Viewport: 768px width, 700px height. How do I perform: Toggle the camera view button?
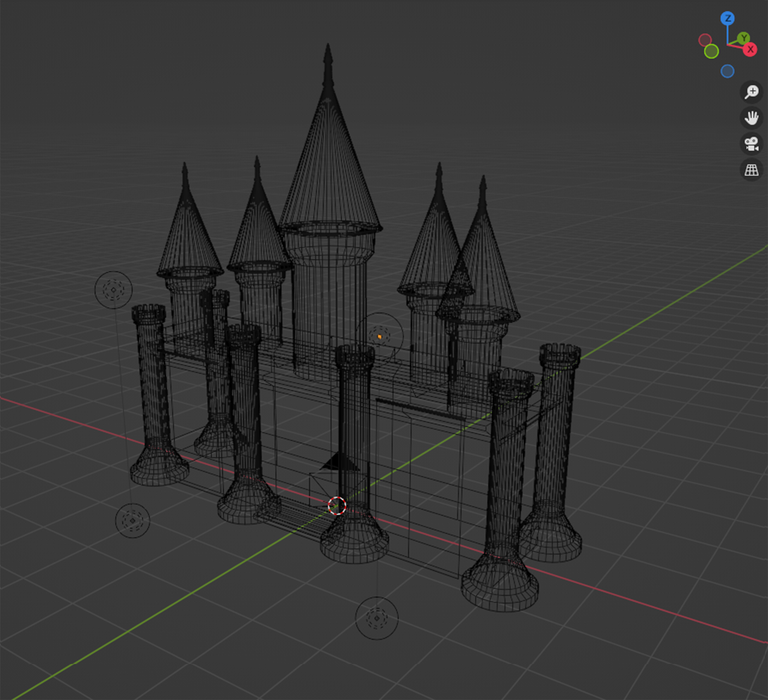pos(751,144)
